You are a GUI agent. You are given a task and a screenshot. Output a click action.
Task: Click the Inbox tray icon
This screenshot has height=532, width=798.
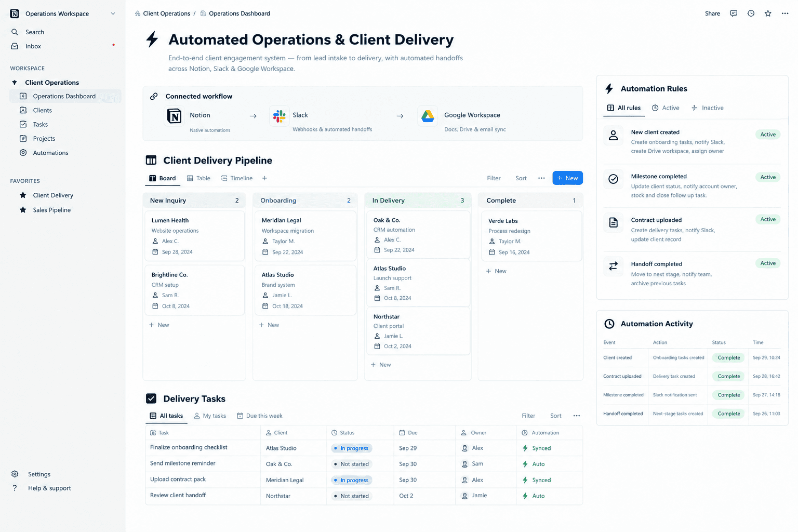tap(15, 46)
